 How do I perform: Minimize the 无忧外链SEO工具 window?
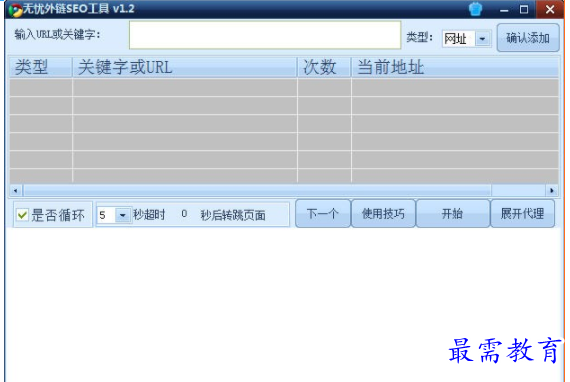tap(504, 10)
